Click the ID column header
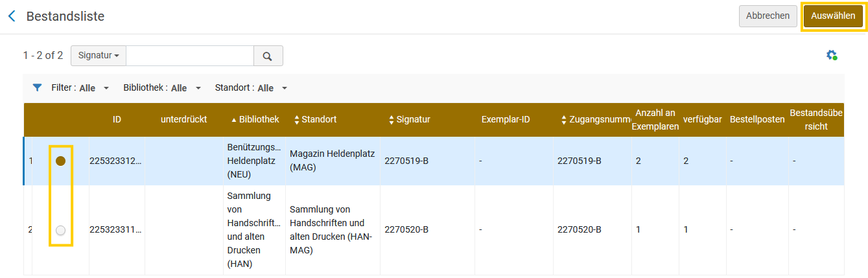Viewport: 868px width, 278px height. click(117, 120)
